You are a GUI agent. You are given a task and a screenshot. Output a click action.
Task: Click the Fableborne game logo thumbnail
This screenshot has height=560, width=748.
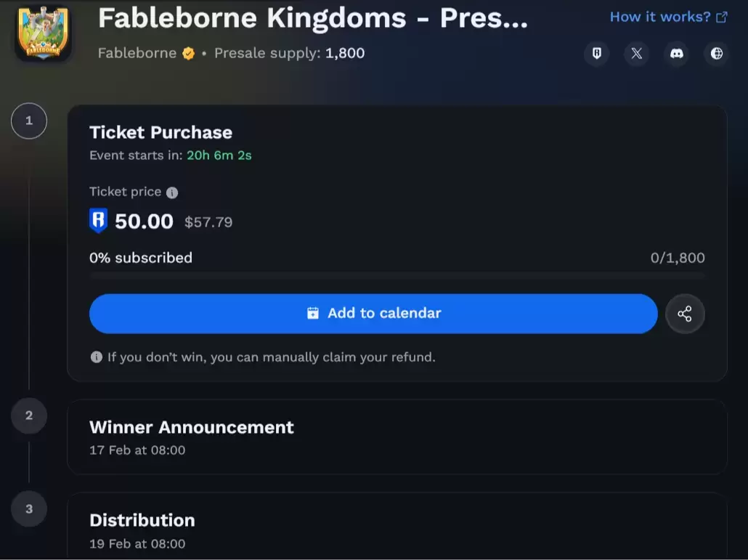coord(43,33)
